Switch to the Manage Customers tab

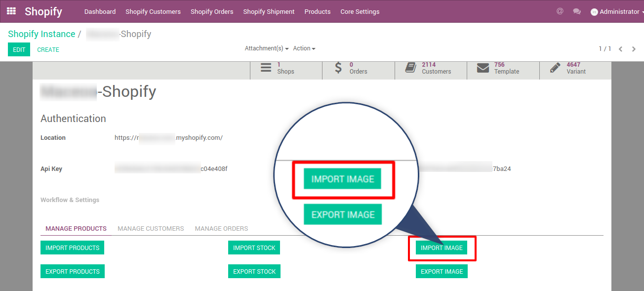coord(151,229)
